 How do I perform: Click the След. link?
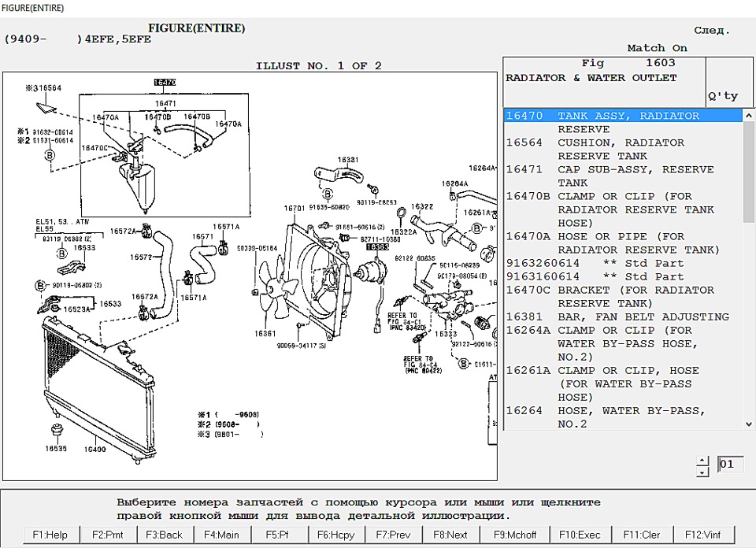pyautogui.click(x=712, y=31)
